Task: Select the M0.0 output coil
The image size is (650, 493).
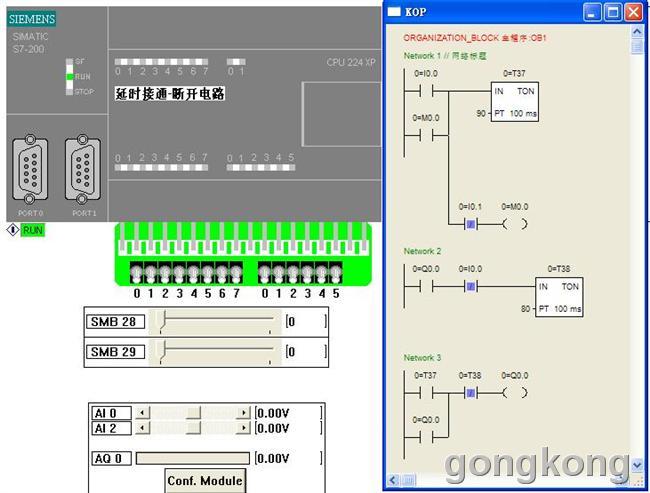Action: 515,224
